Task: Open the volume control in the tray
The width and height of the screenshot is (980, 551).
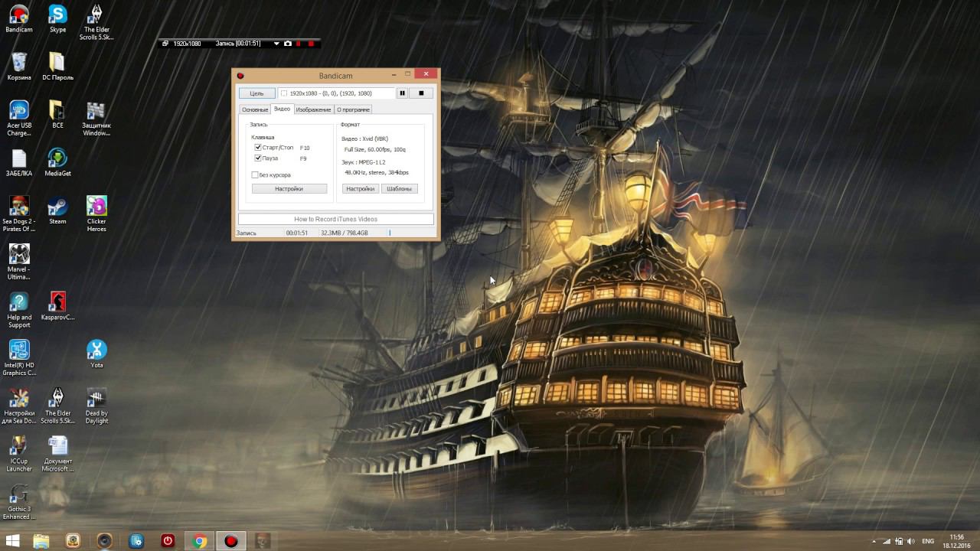Action: [911, 542]
